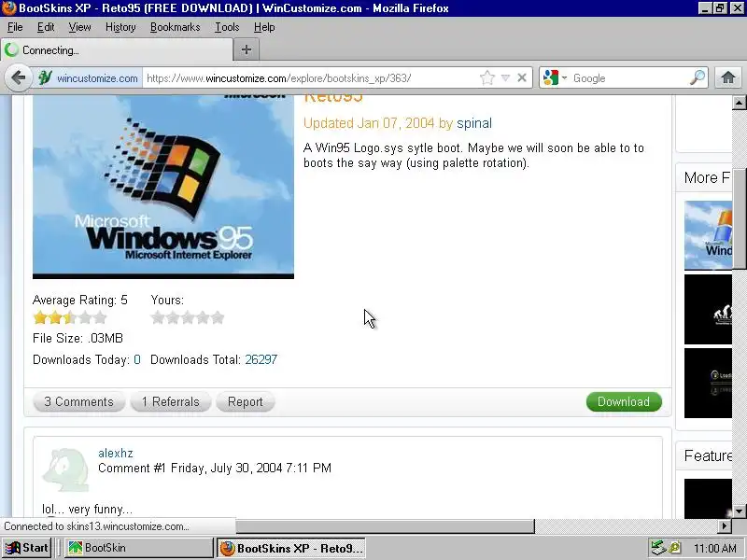Screen dimensions: 747x560
Task: Select the Connecting... tab
Action: pos(117,50)
